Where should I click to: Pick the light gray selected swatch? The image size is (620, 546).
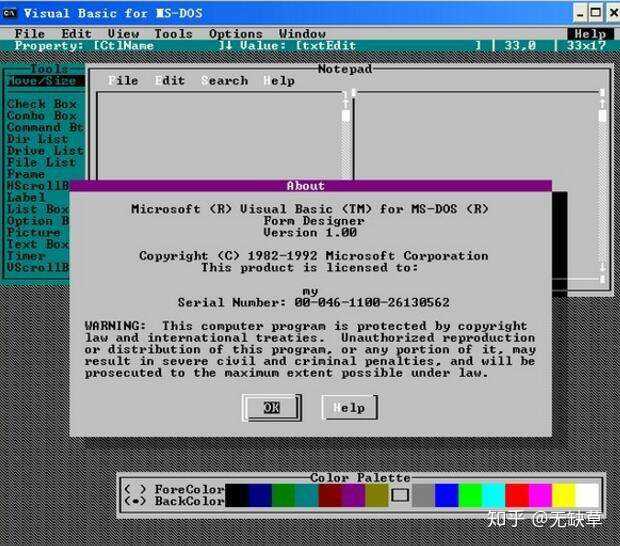(400, 495)
